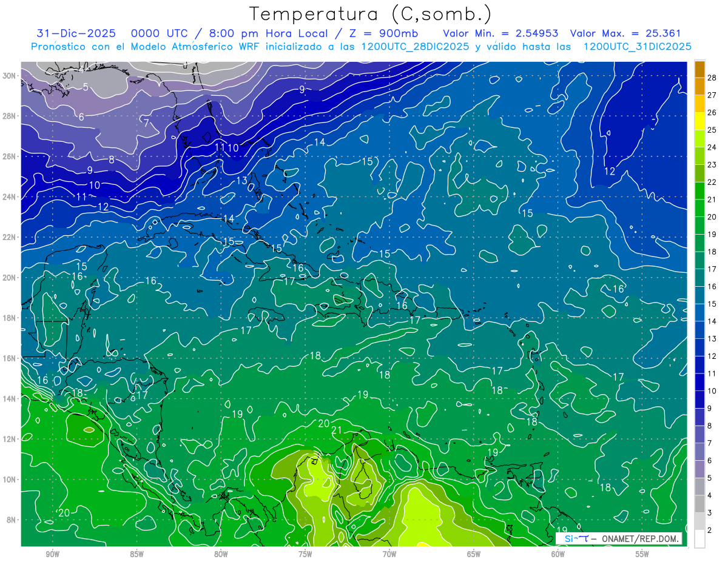
Task: Click the "21" contour label on the map
Action: (337, 431)
